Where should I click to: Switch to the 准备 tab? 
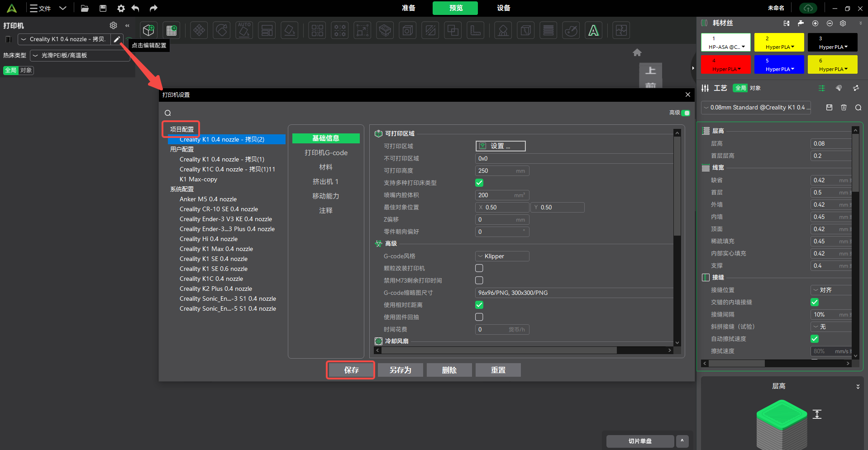coord(409,8)
